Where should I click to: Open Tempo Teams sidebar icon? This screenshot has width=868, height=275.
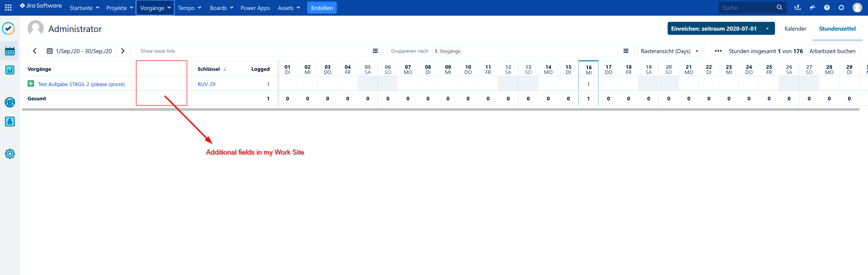click(x=10, y=102)
